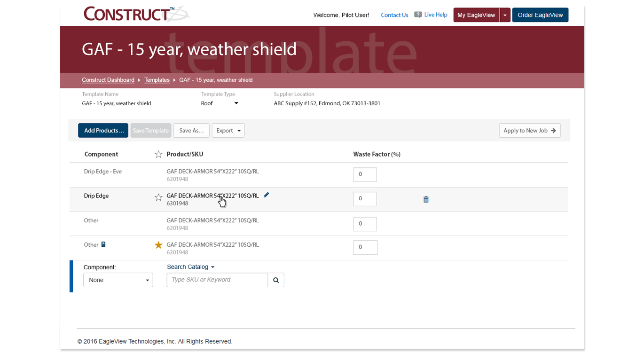Click the search magnifier button
644x361 pixels.
coord(276,280)
